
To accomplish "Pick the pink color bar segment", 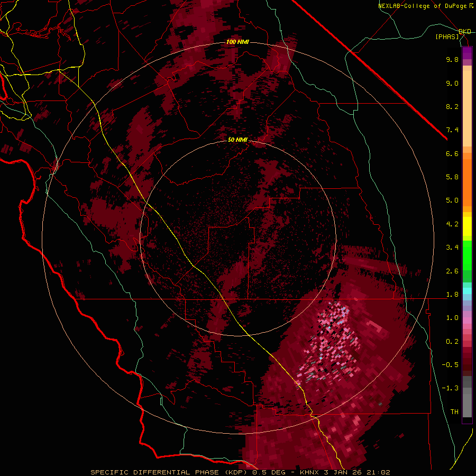I will 467,321.
